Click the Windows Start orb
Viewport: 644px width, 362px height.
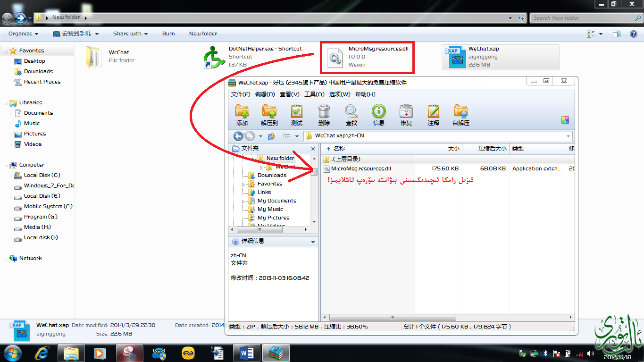click(x=13, y=353)
